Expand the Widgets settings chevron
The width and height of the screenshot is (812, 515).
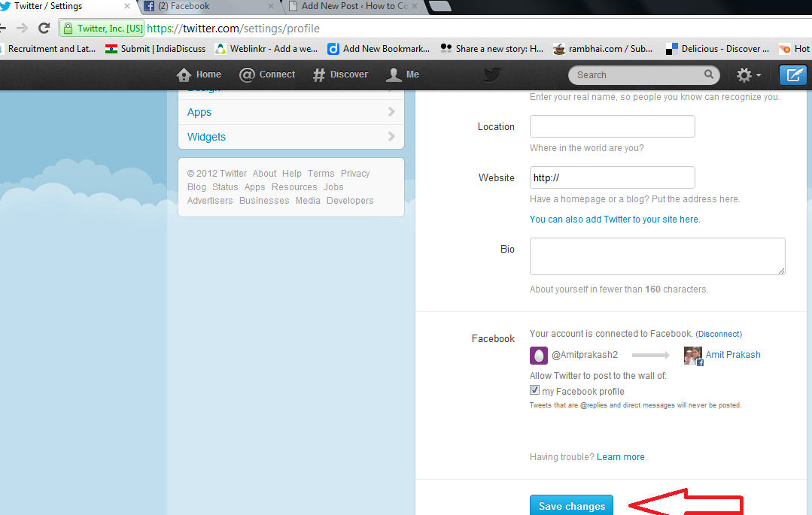[x=391, y=136]
